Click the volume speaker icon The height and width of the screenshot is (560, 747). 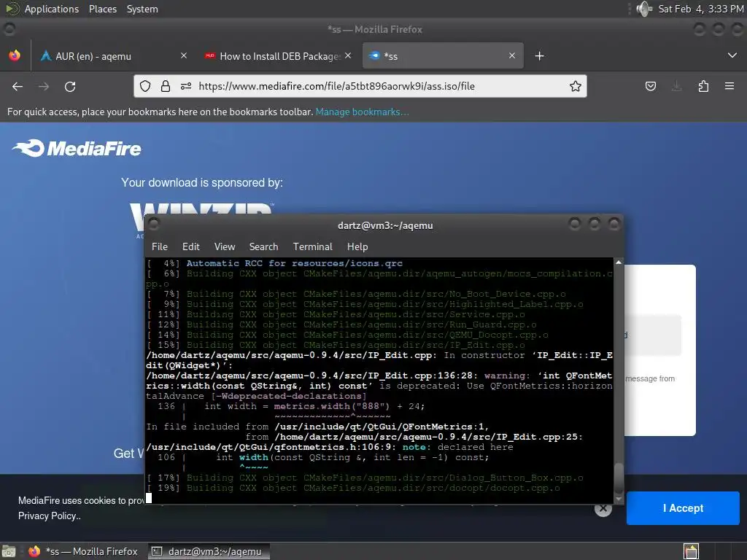(645, 9)
